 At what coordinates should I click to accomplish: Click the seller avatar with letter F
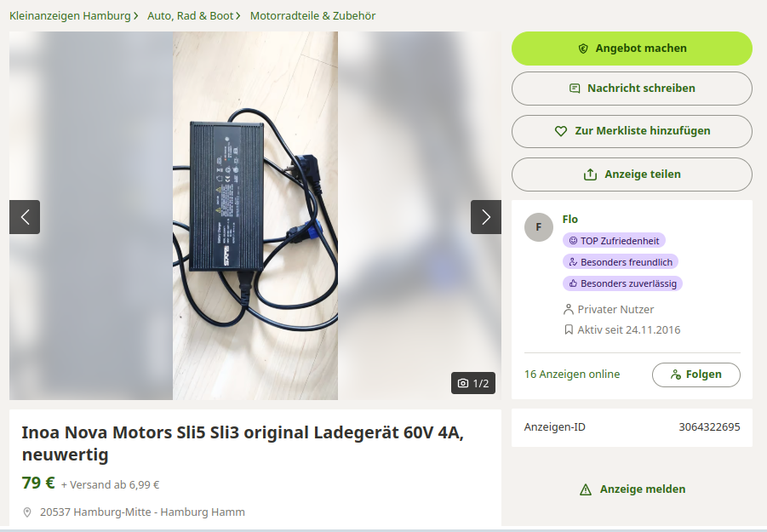click(539, 227)
